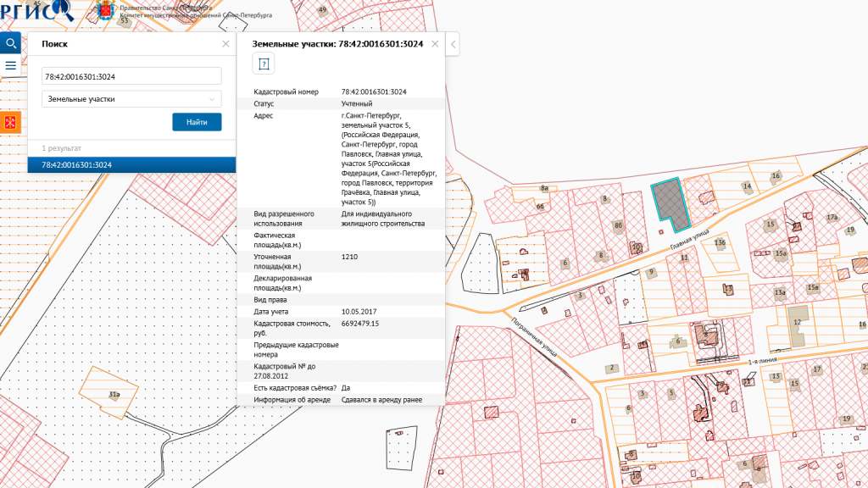Click the magnifier search icon in left sidebar
Screen dimensions: 868x488
tap(10, 42)
